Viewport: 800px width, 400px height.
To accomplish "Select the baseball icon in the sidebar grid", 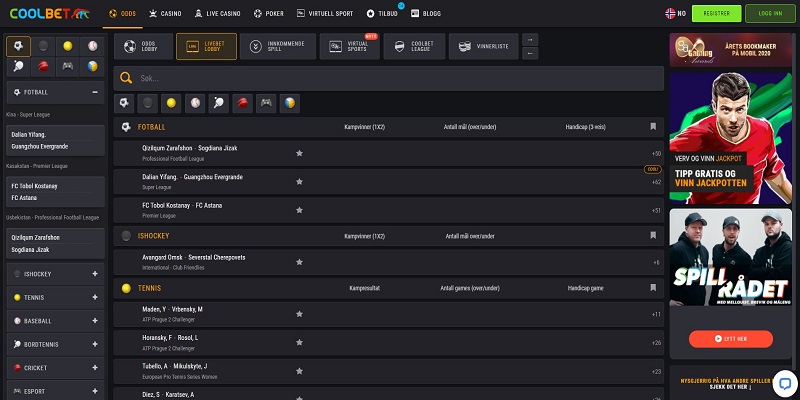I will coord(92,46).
